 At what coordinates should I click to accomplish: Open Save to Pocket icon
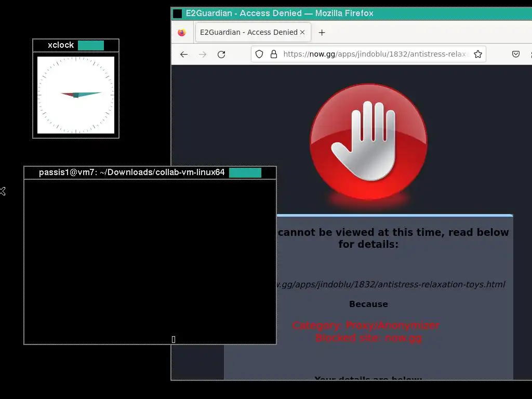click(516, 54)
